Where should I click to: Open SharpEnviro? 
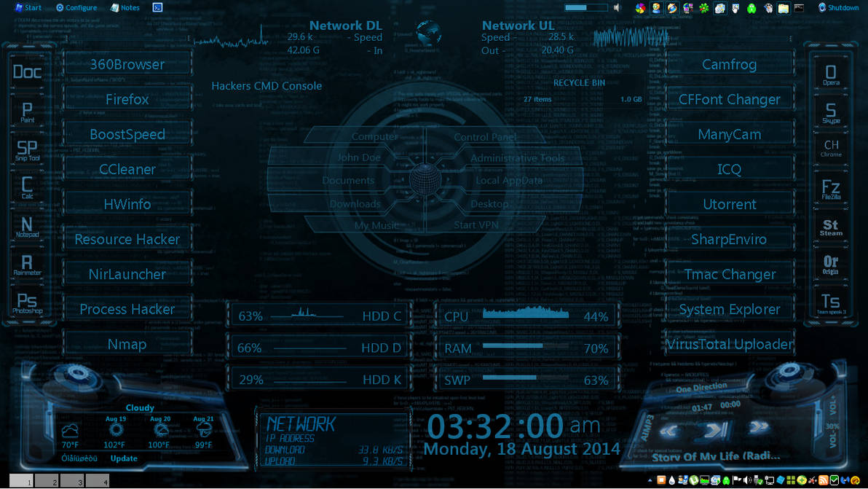[x=730, y=239]
